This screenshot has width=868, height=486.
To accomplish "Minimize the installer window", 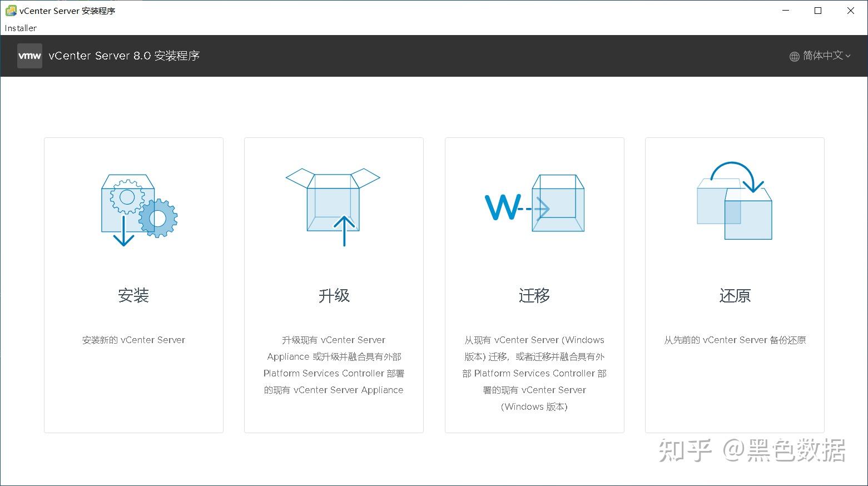I will [x=786, y=10].
